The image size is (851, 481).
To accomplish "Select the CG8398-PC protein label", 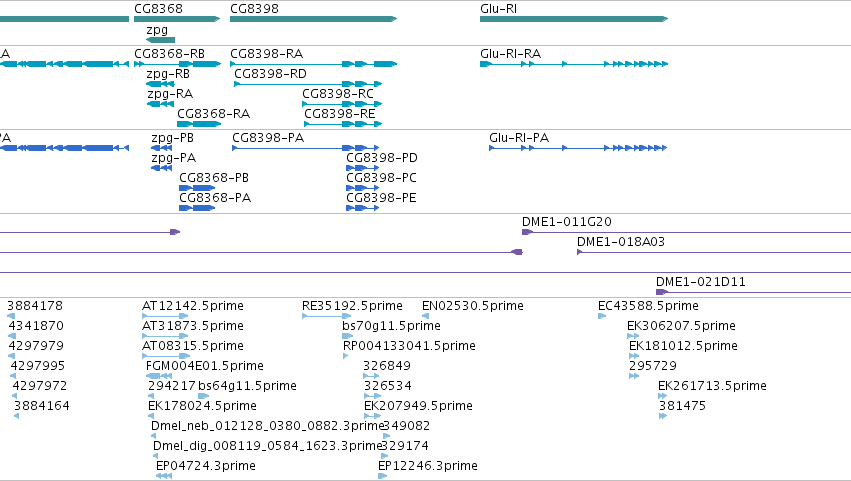I will click(x=382, y=178).
